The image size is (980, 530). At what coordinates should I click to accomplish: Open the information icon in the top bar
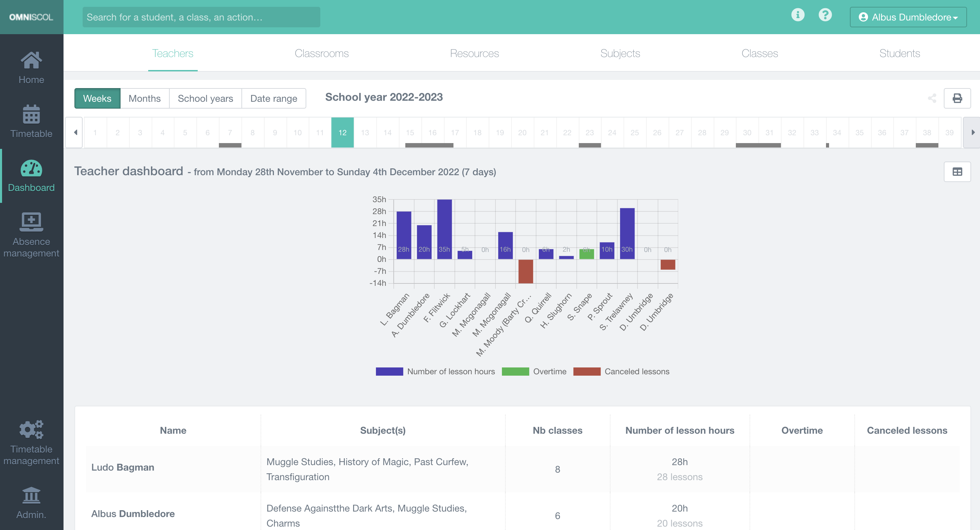tap(798, 15)
